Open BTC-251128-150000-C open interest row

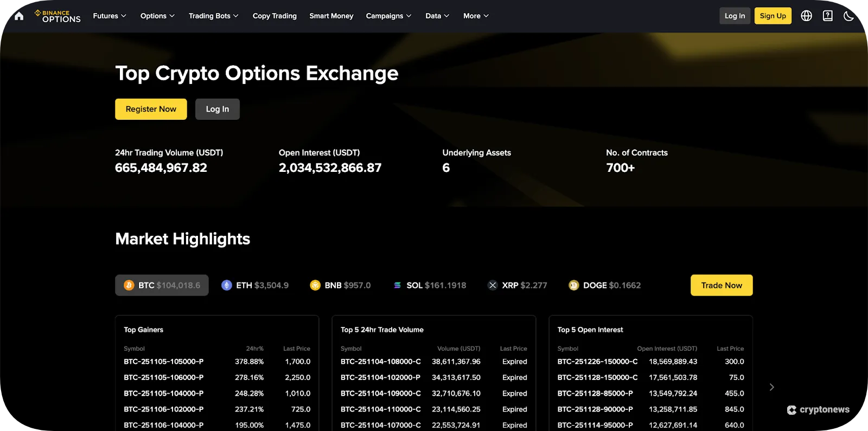[651, 377]
